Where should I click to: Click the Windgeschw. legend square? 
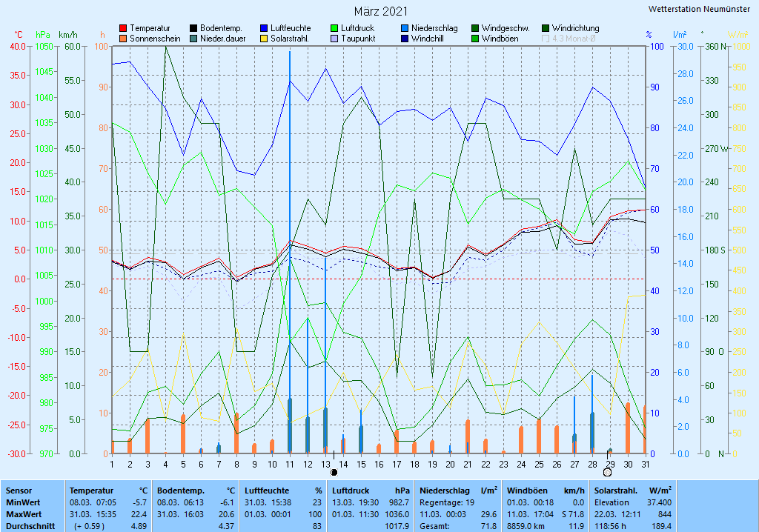coord(476,28)
